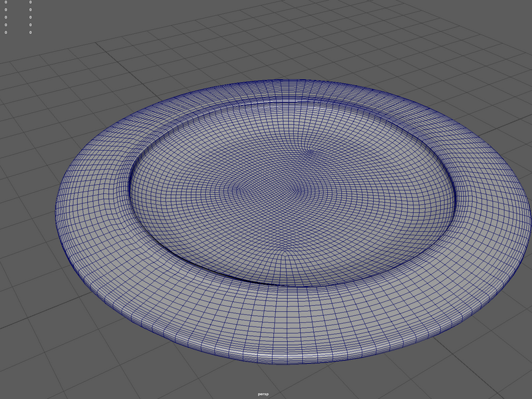Click the 'persp' camera name label
The image size is (532, 399).
[263, 394]
